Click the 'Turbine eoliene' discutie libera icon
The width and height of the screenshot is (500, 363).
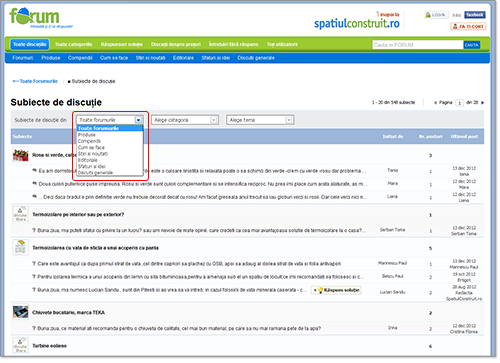click(x=20, y=345)
